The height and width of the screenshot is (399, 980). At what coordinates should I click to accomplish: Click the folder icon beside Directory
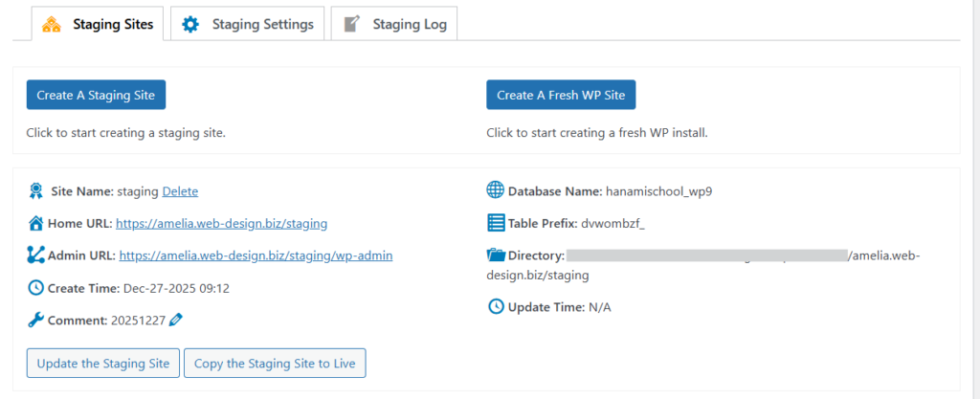(x=496, y=255)
